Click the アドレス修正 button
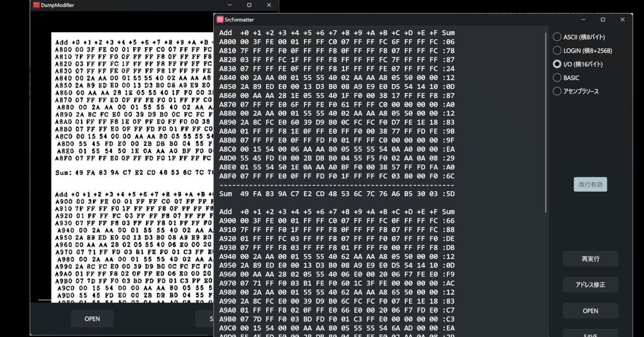This screenshot has height=337, width=644. coord(590,285)
